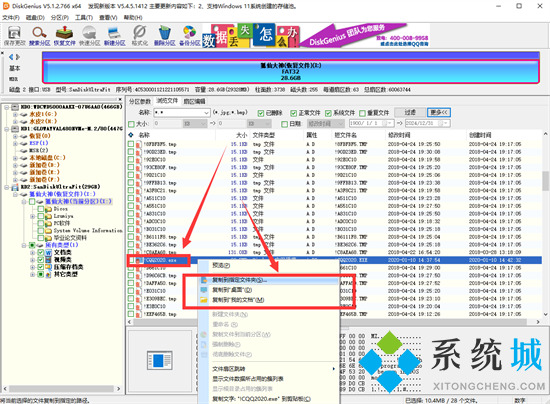Collapse the HD0 WDC disk tree node

coord(7,107)
